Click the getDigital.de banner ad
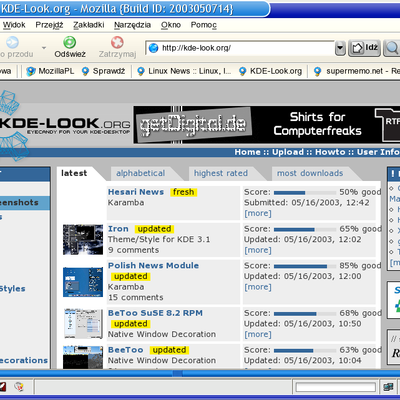This screenshot has width=400, height=400. [267, 125]
